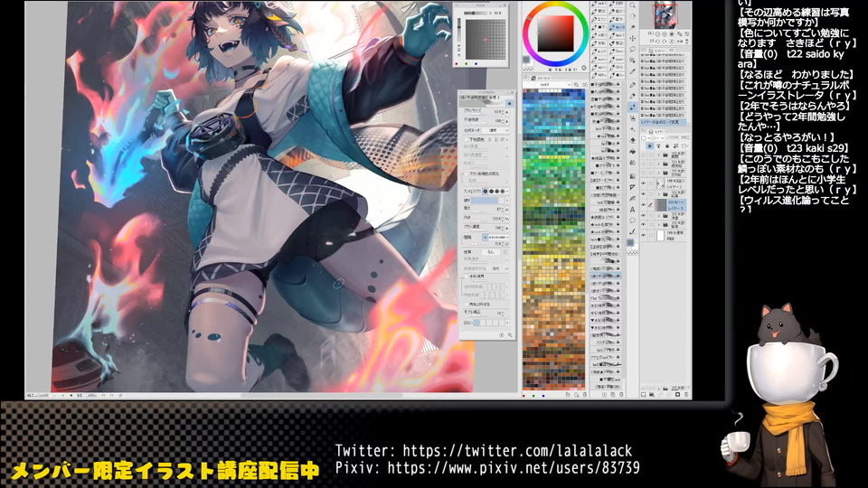Hide the 用紙 paper layer eye icon
This screenshot has width=868, height=488.
click(x=643, y=235)
